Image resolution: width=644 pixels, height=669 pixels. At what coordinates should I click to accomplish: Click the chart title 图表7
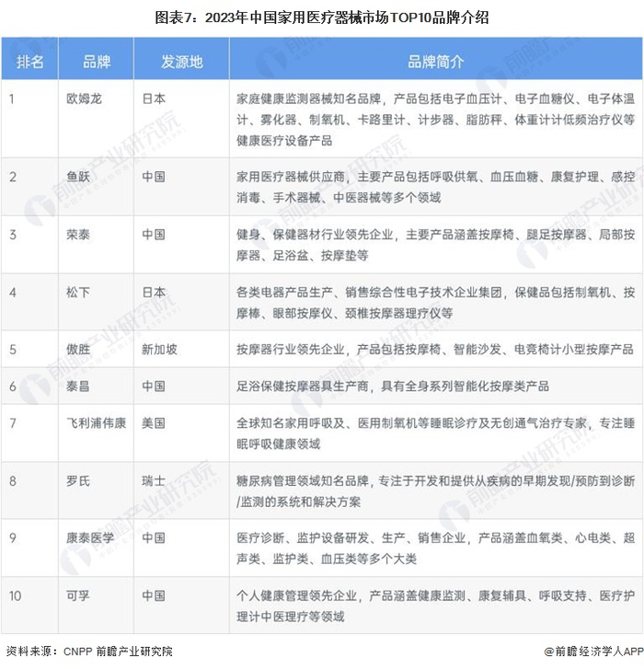coord(322,17)
